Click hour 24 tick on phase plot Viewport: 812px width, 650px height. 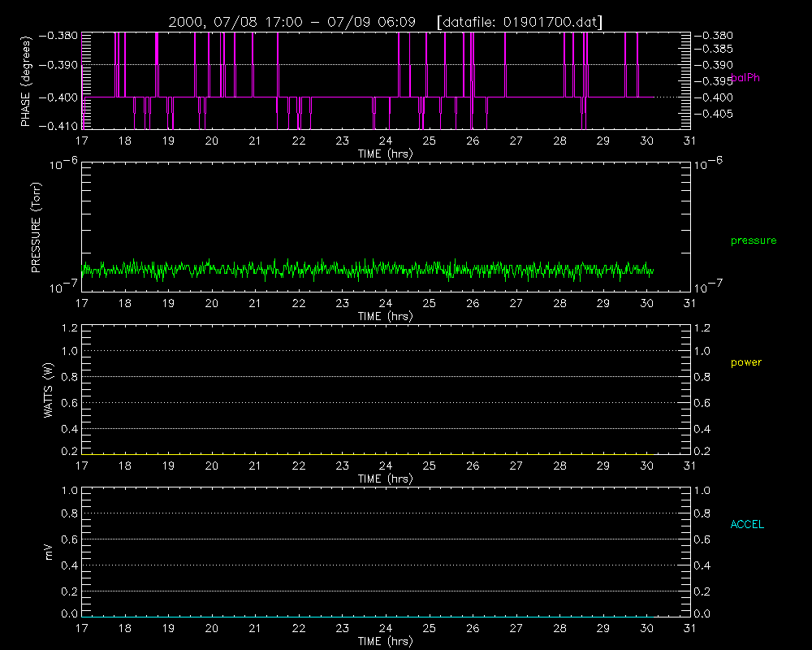(x=385, y=141)
